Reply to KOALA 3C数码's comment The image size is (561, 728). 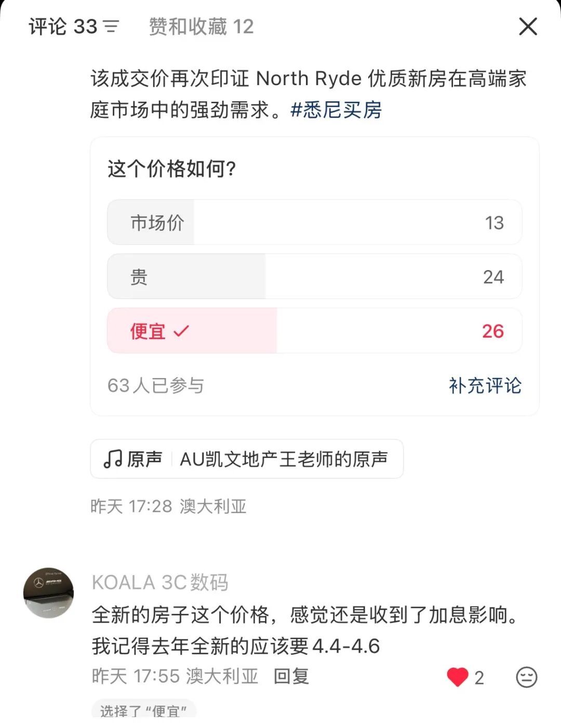(x=291, y=676)
